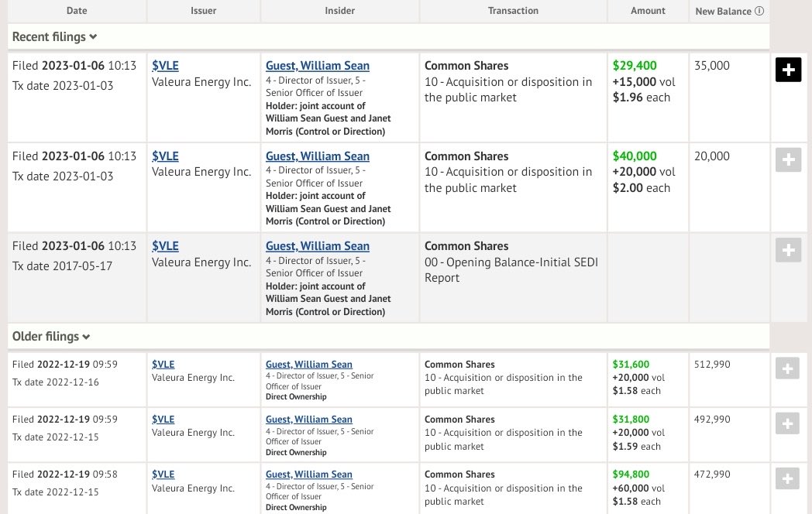The height and width of the screenshot is (514, 812).
Task: Click the plus icon on the $94,800 filing row
Action: pyautogui.click(x=788, y=478)
